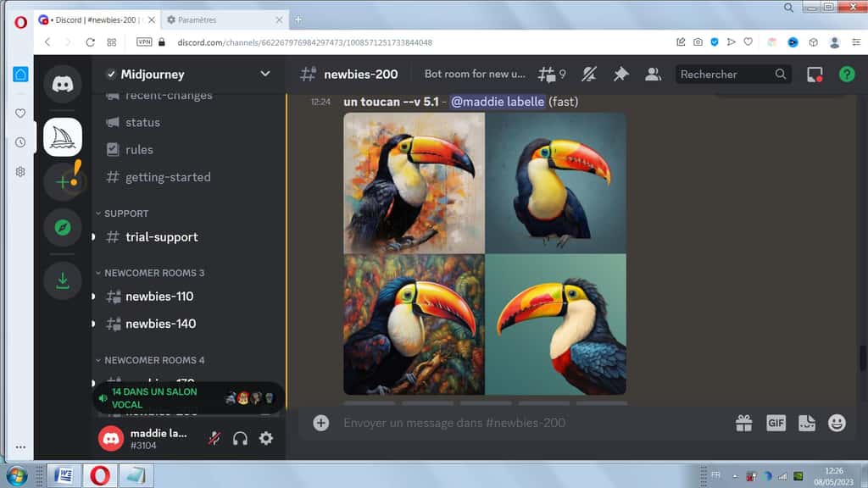
Task: Open Explore Discoverable Servers compass icon
Action: (x=63, y=227)
